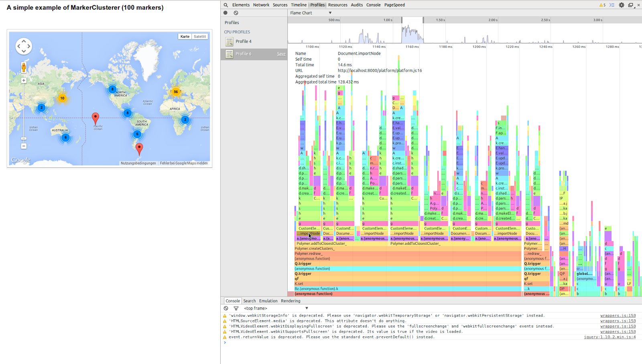Click the map zoom-in plus button
Image resolution: width=642 pixels, height=364 pixels.
[24, 80]
